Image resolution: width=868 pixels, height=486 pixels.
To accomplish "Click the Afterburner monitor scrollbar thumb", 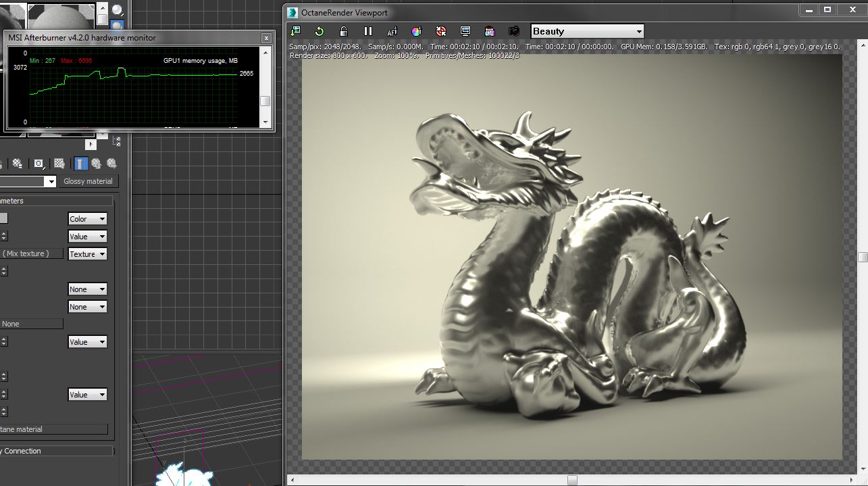I will [x=265, y=101].
